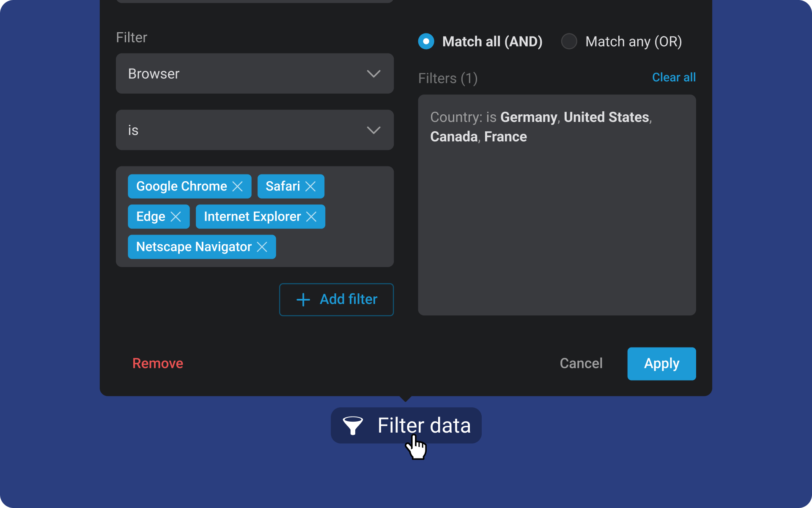Open the Browser filter dropdown

254,74
